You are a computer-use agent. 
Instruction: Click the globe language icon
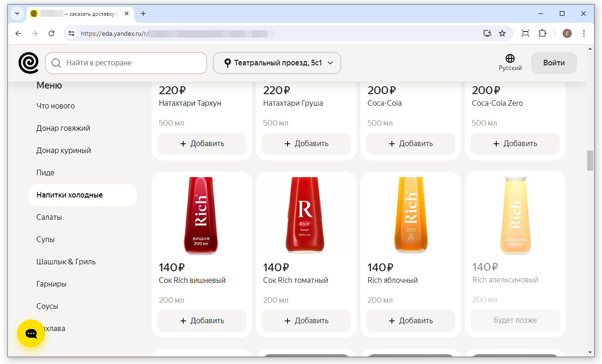pyautogui.click(x=510, y=58)
